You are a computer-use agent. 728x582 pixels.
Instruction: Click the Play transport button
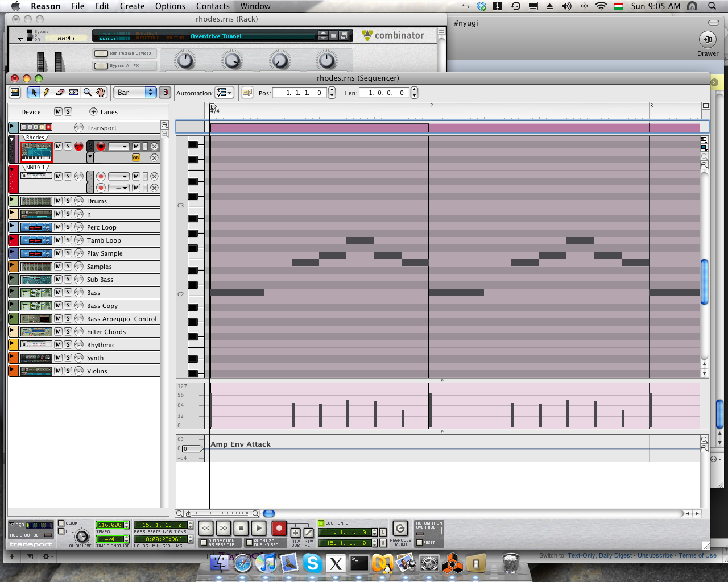click(259, 528)
